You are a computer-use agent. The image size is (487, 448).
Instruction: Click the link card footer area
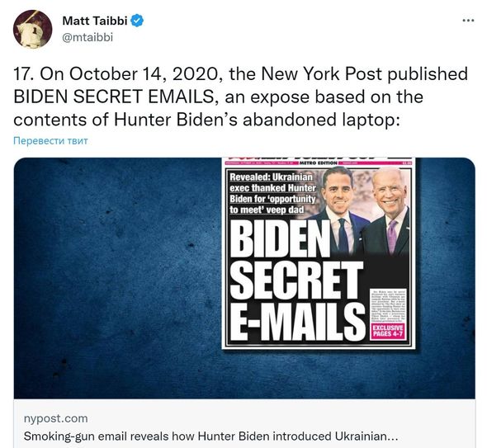[x=244, y=427]
